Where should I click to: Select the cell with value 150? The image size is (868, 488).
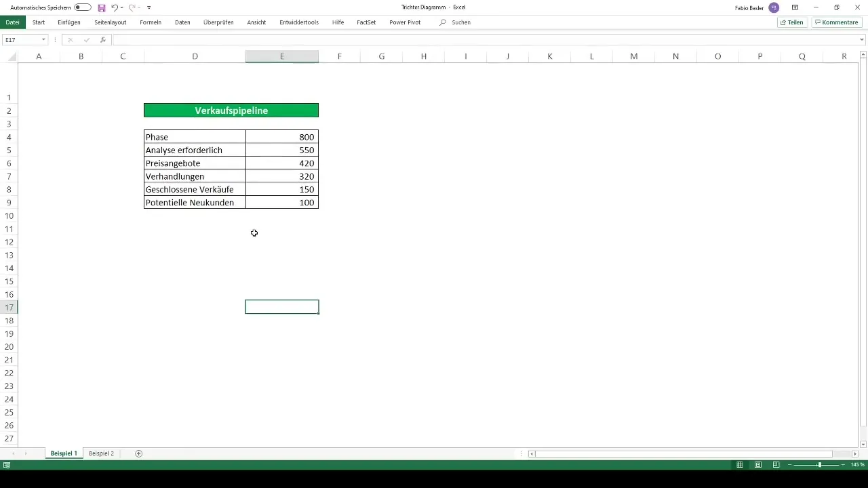coord(282,189)
